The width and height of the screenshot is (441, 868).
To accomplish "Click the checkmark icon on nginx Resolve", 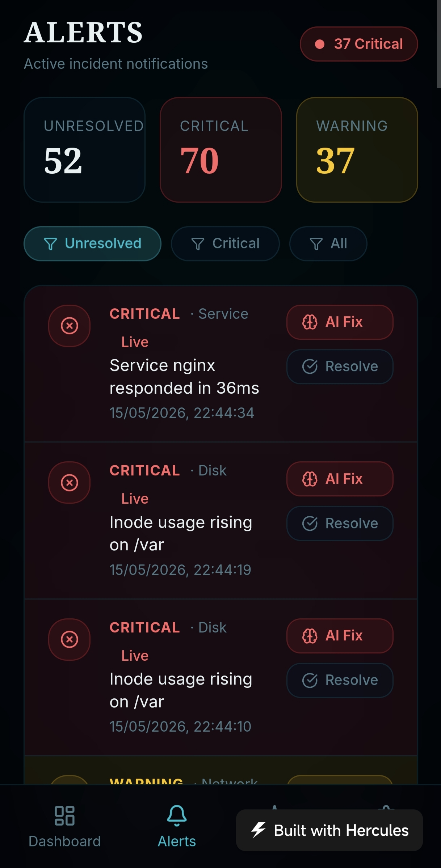I will pyautogui.click(x=310, y=367).
